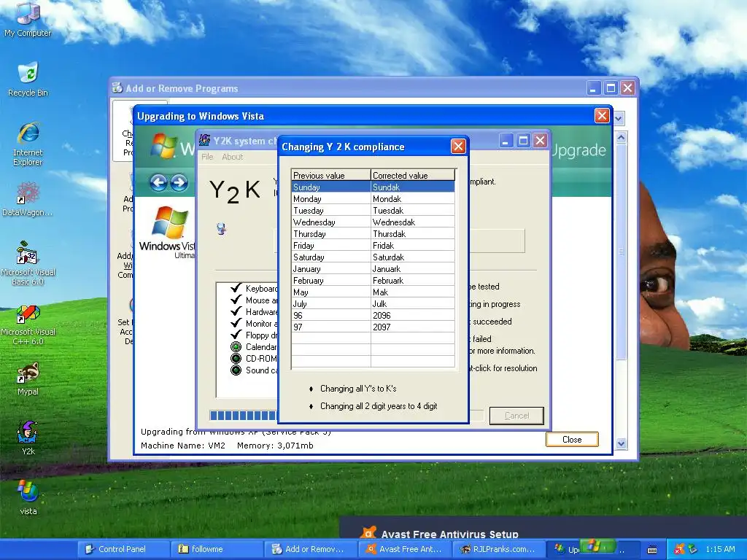
Task: Open the dropdown arrow in Add or Remove Programs
Action: (619, 118)
